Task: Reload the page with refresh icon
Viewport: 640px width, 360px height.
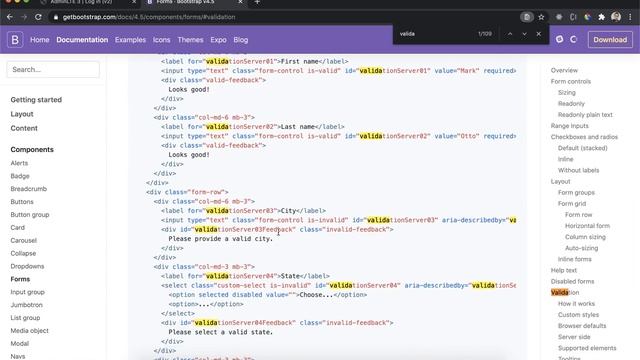Action: tap(38, 17)
